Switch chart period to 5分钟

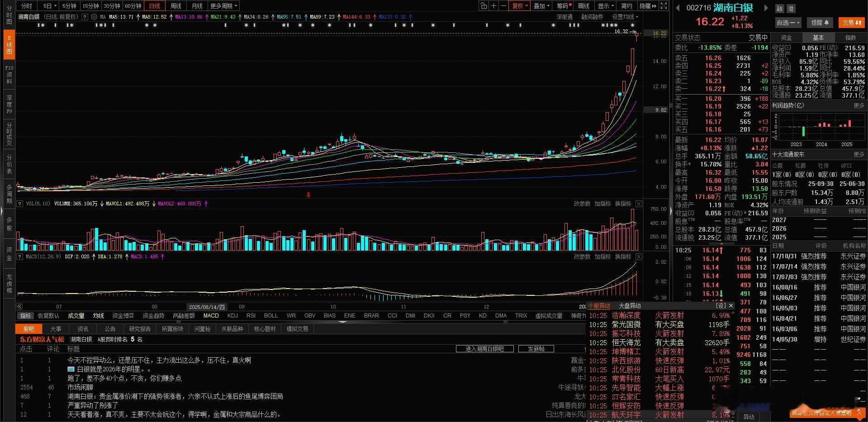coord(69,6)
